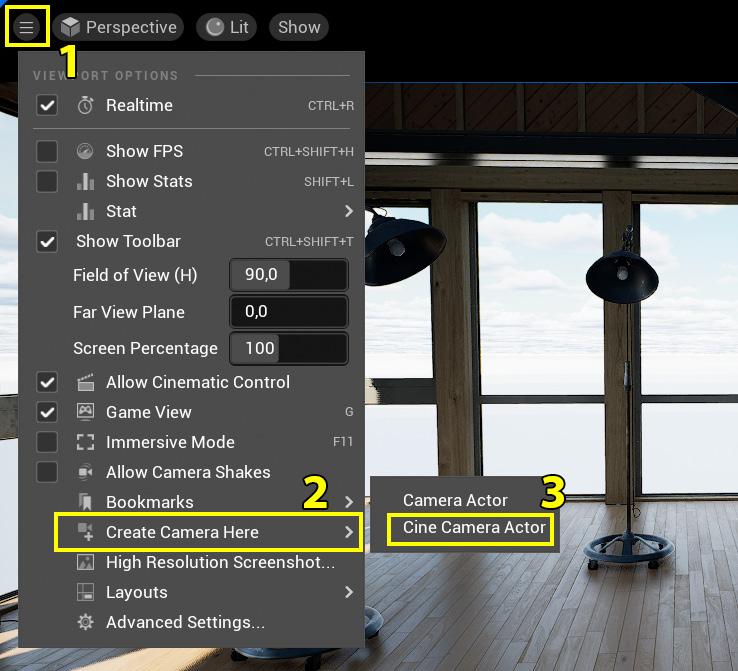Expand the Stat submenu arrow
This screenshot has width=738, height=671.
coord(349,211)
